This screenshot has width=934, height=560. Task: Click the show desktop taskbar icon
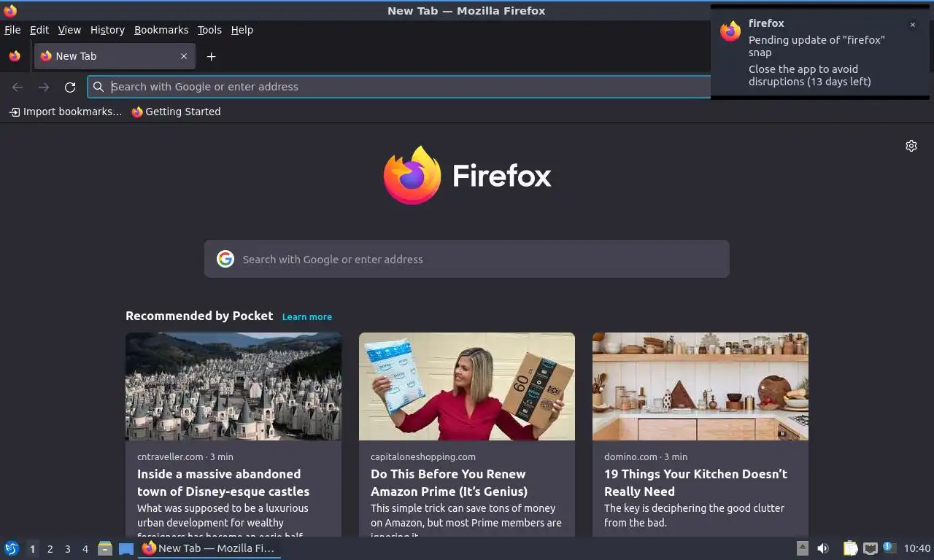pyautogui.click(x=126, y=548)
